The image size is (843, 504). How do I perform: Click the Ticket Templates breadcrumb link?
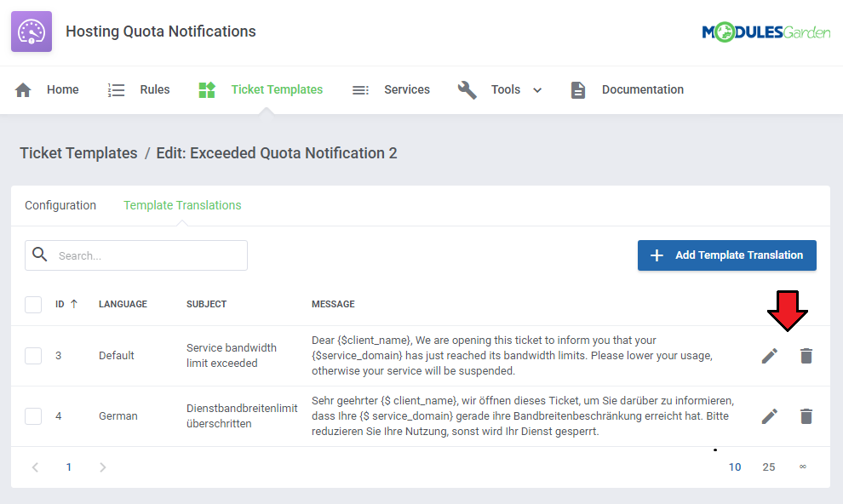tap(78, 153)
